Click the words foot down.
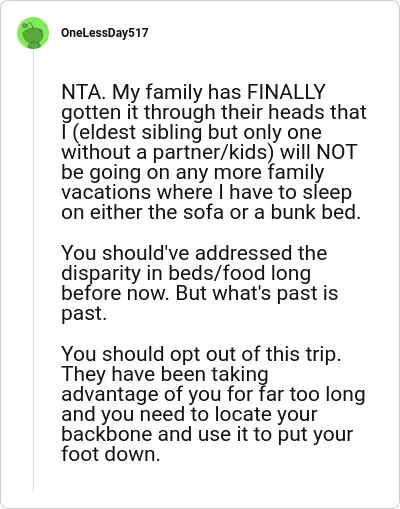 tap(111, 454)
